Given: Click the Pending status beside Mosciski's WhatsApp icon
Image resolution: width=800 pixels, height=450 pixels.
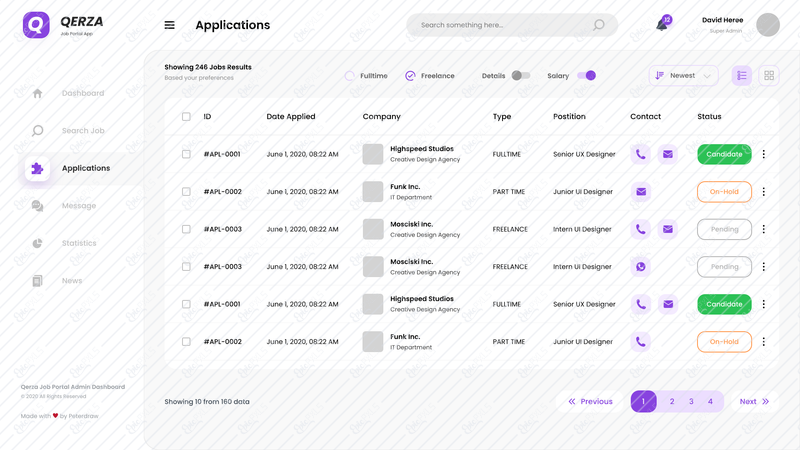Looking at the screenshot, I should pos(724,267).
